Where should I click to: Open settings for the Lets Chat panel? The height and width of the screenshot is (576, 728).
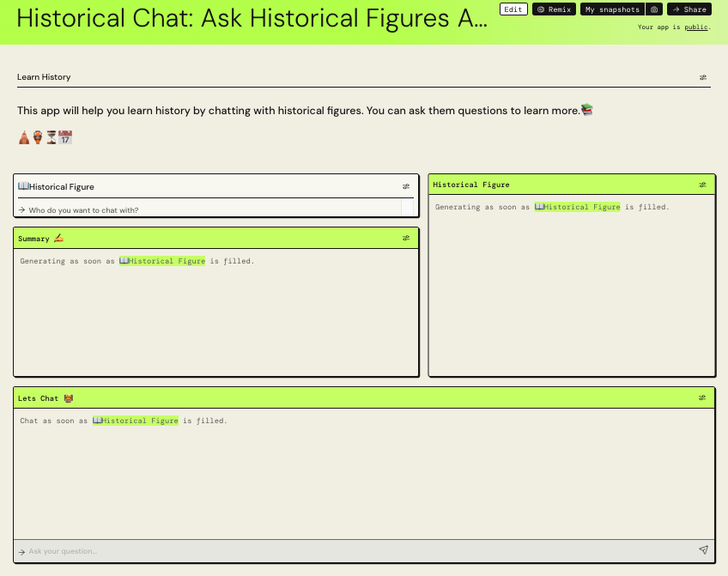click(702, 397)
